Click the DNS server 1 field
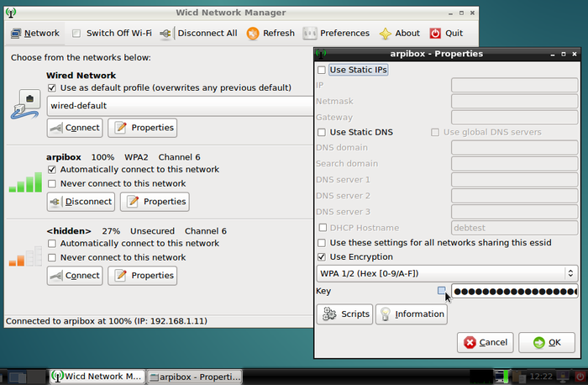 pos(514,180)
